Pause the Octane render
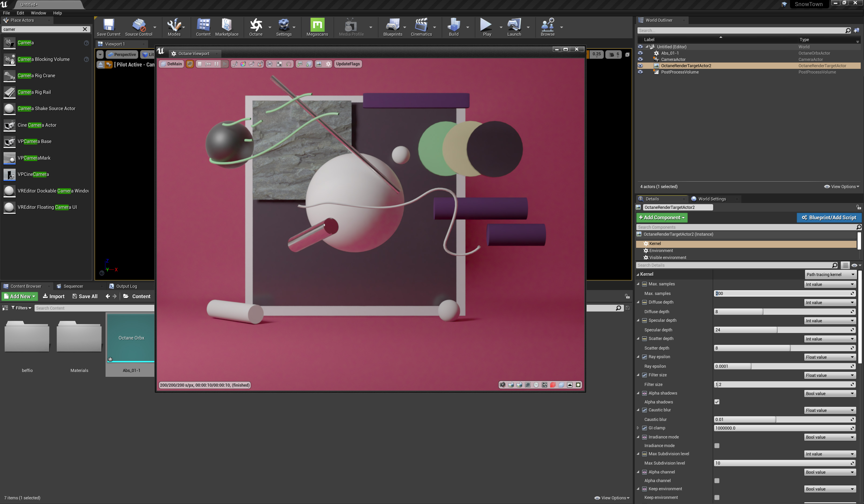864x504 pixels. 216,64
